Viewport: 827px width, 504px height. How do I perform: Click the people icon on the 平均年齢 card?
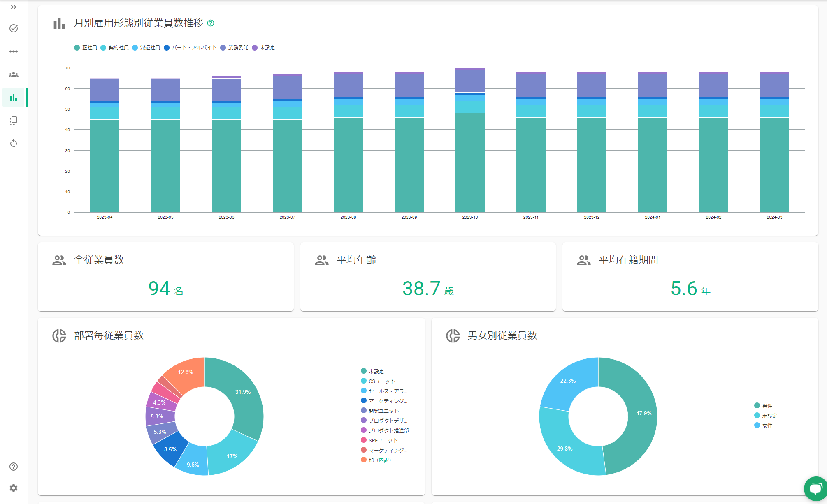pyautogui.click(x=322, y=260)
